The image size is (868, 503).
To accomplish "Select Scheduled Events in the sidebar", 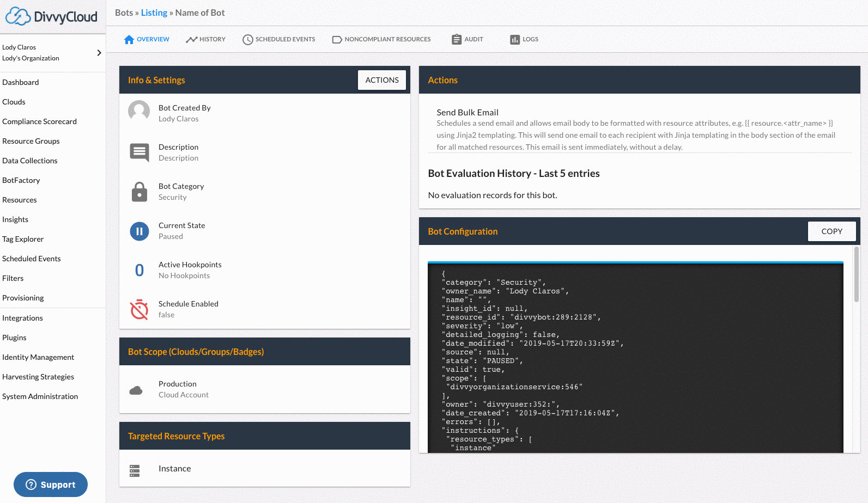I will (x=32, y=259).
